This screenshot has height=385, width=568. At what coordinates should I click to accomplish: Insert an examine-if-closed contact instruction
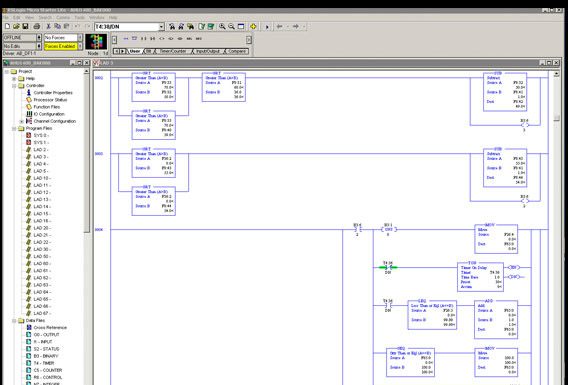[143, 38]
